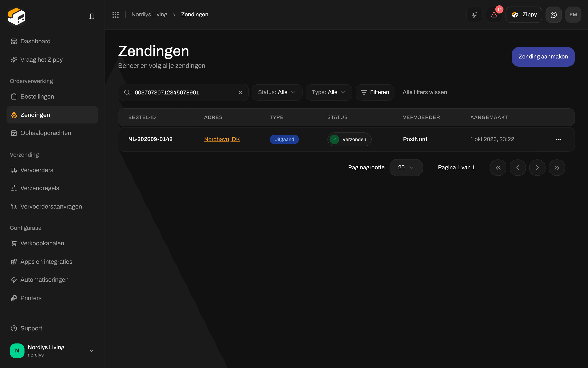
Task: Open alerts with 12 notifications
Action: point(494,15)
